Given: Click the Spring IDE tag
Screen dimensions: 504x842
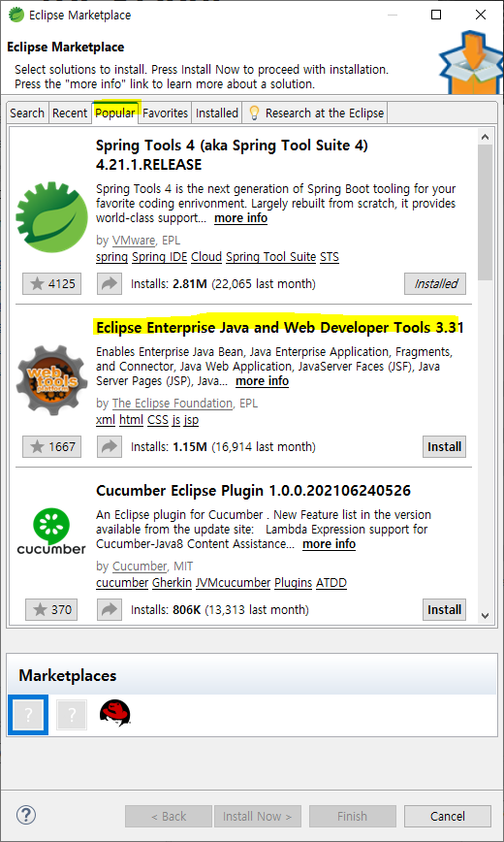Looking at the screenshot, I should (x=159, y=257).
